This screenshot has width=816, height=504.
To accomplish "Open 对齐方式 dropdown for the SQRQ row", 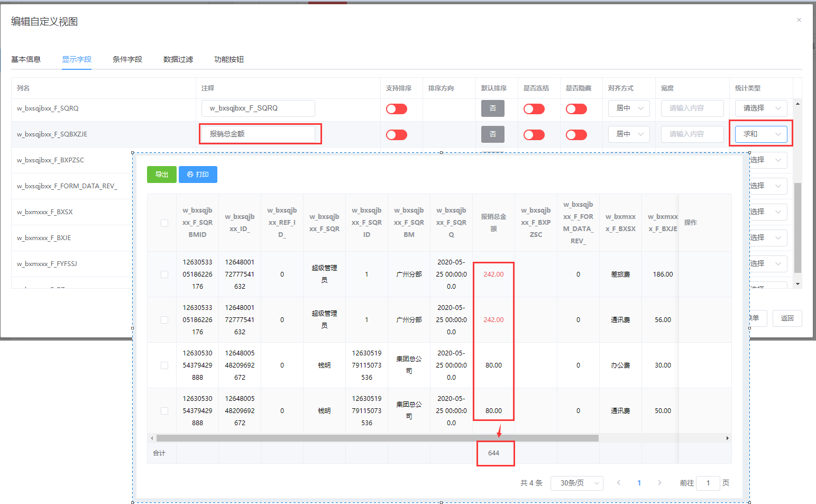I will tap(629, 108).
